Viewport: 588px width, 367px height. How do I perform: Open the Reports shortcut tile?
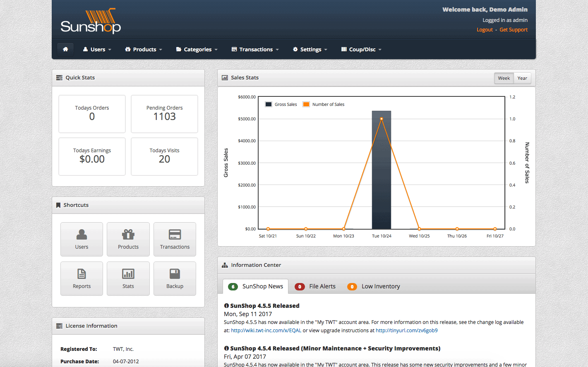click(82, 278)
